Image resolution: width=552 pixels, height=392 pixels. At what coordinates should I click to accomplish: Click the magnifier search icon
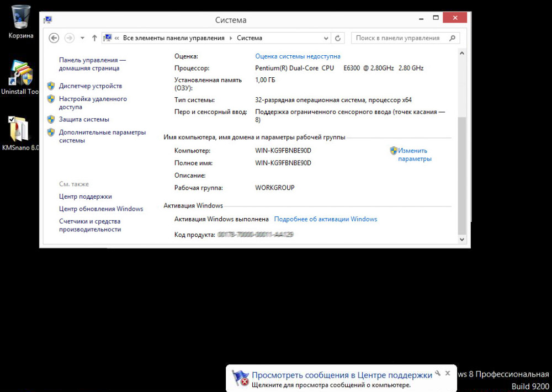click(x=453, y=38)
